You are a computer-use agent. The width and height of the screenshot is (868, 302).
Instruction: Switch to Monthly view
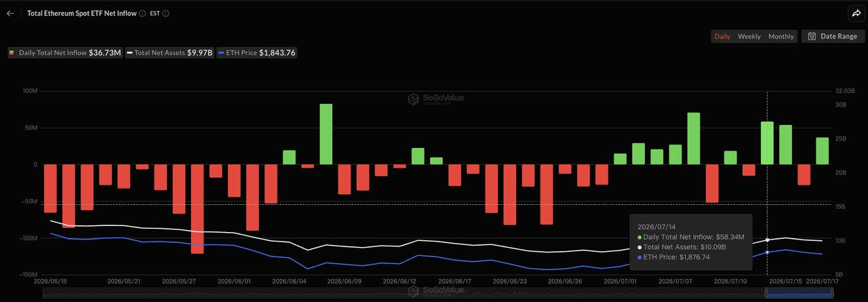(x=781, y=37)
